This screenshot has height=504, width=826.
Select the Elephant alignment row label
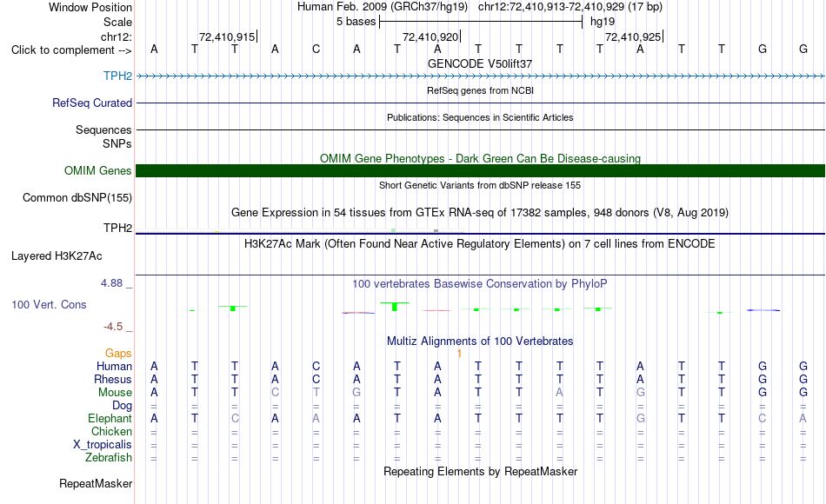pos(110,418)
